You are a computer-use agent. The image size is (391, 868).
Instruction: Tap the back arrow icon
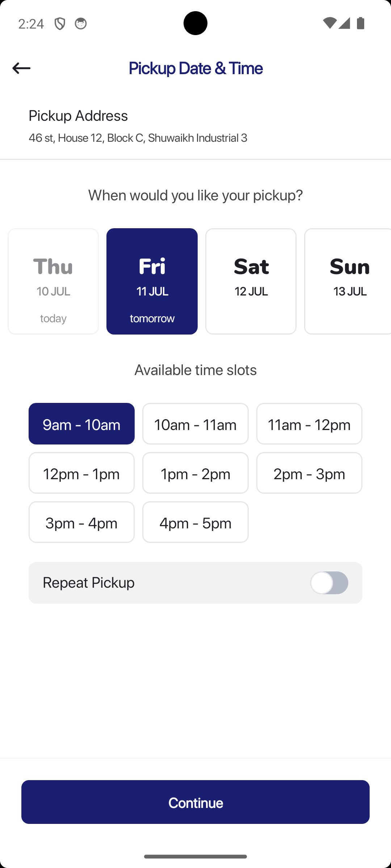21,68
